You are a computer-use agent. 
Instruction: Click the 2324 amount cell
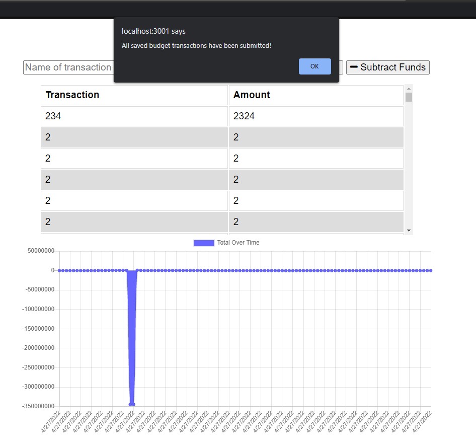pyautogui.click(x=244, y=116)
